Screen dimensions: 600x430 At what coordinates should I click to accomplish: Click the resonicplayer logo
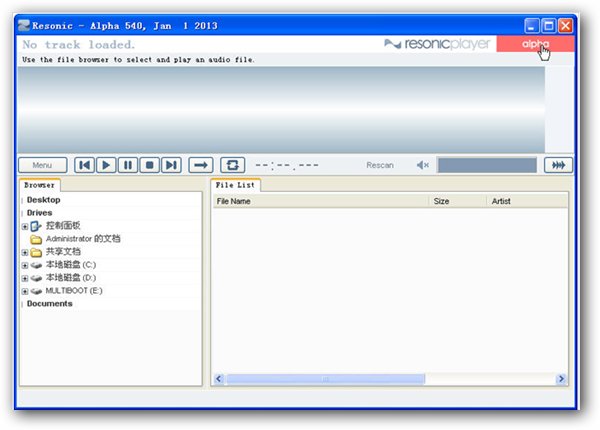click(x=437, y=44)
